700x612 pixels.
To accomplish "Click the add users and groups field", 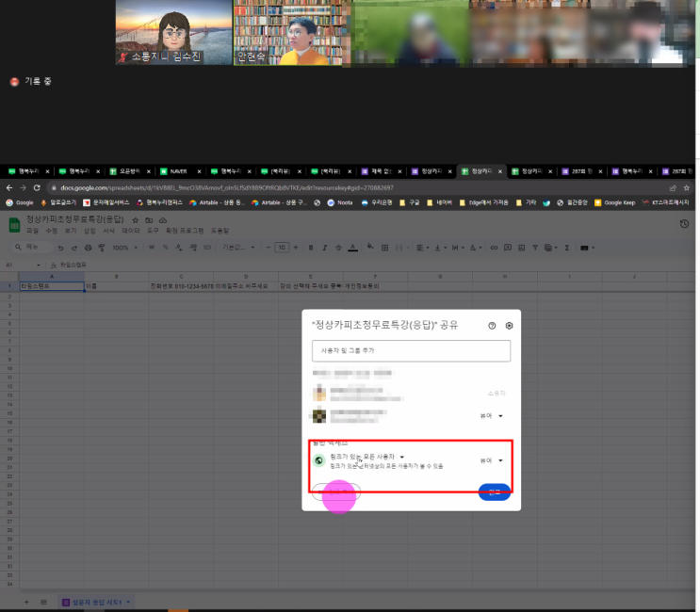I will [x=411, y=350].
